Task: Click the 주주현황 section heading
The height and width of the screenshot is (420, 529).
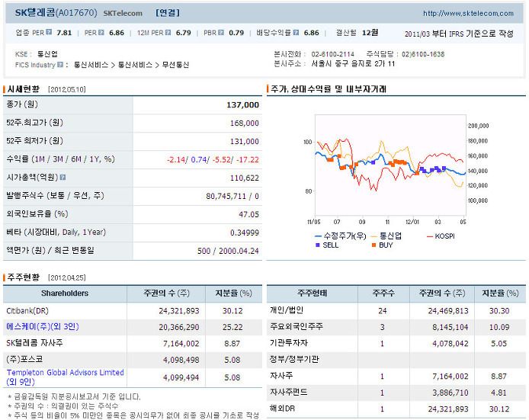Action: tap(24, 277)
